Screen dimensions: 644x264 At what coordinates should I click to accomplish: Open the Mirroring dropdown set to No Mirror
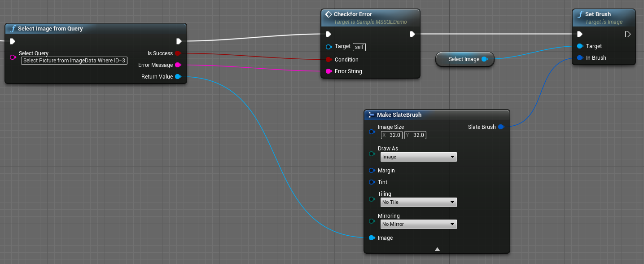[x=418, y=224]
